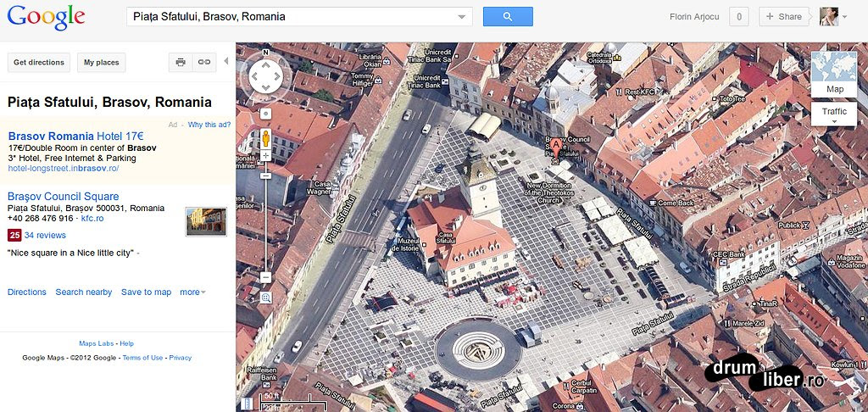Screen dimensions: 868x412
Task: Switch to Map view thumbnail
Action: (835, 75)
